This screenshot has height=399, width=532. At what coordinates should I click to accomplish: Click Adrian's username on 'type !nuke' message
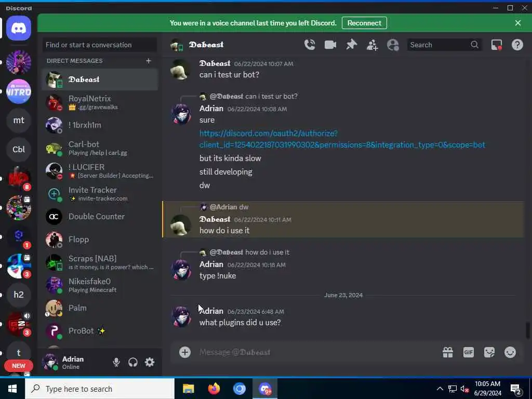(211, 264)
